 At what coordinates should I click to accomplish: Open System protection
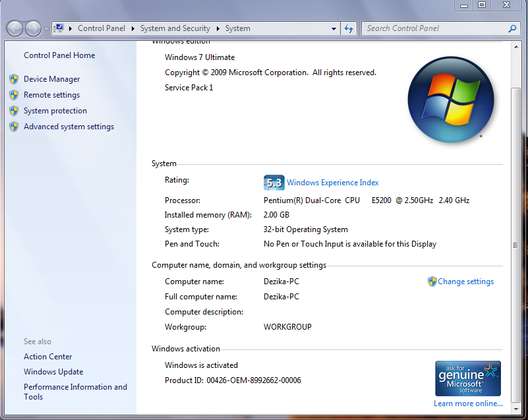[55, 111]
